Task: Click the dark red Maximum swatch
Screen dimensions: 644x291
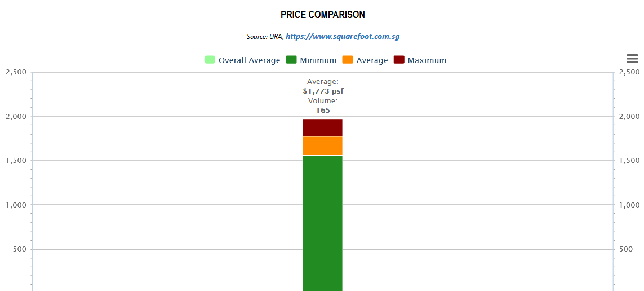Action: tap(399, 60)
